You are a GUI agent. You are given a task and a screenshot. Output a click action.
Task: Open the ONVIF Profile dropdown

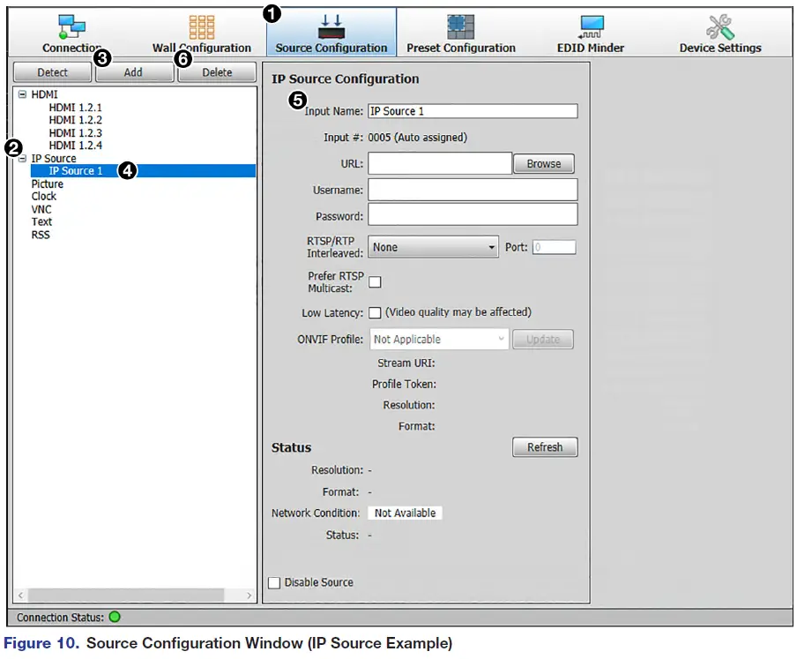click(439, 340)
